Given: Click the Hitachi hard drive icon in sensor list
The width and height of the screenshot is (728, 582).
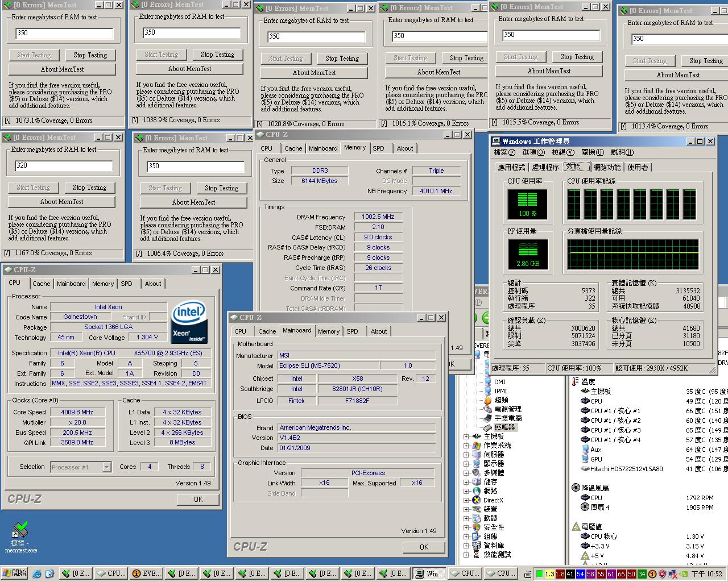Looking at the screenshot, I should [585, 469].
